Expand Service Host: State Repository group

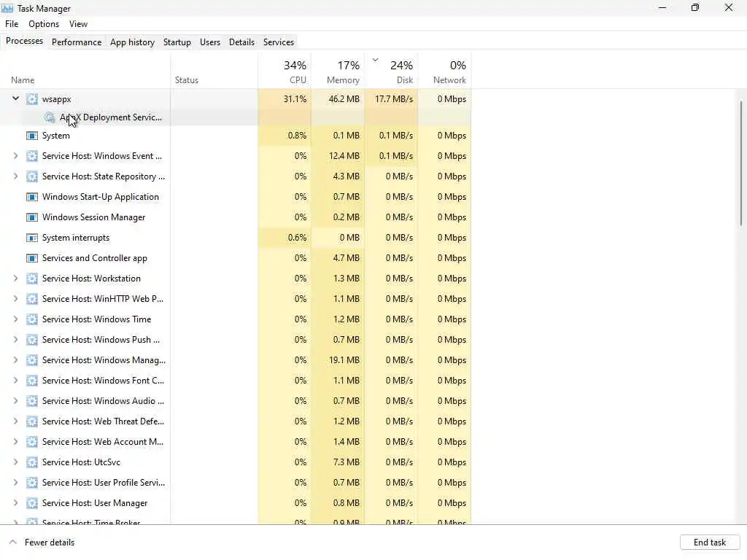pyautogui.click(x=15, y=176)
